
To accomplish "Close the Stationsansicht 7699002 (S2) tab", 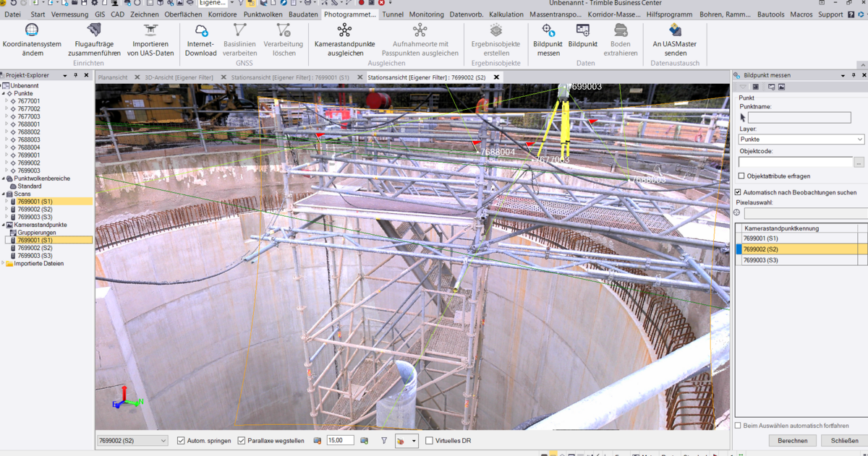I will coord(496,77).
